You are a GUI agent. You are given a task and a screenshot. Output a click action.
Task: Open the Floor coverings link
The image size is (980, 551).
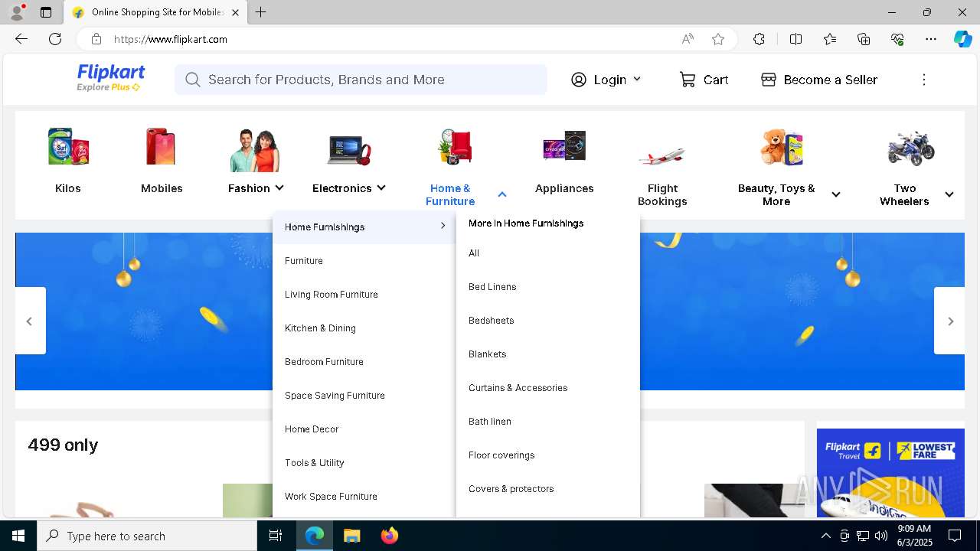click(501, 455)
